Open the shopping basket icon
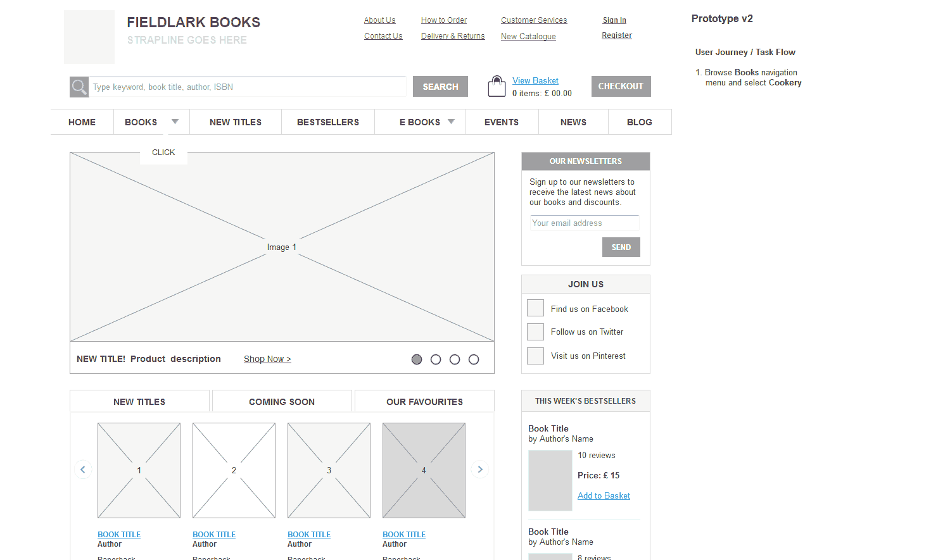931x560 pixels. (x=497, y=85)
